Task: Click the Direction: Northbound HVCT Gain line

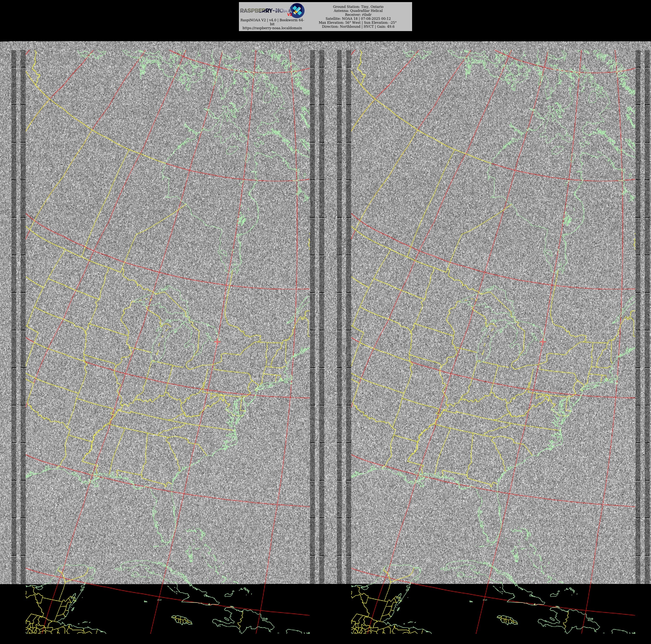Action: pyautogui.click(x=358, y=27)
